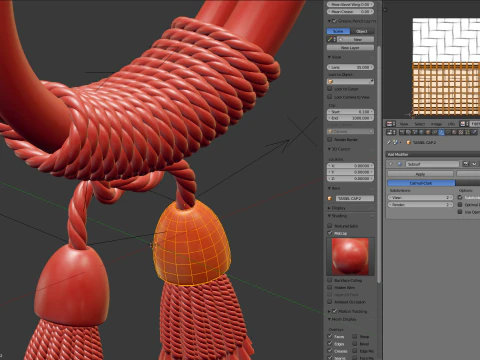Enable Render Border checkbox

click(x=330, y=139)
